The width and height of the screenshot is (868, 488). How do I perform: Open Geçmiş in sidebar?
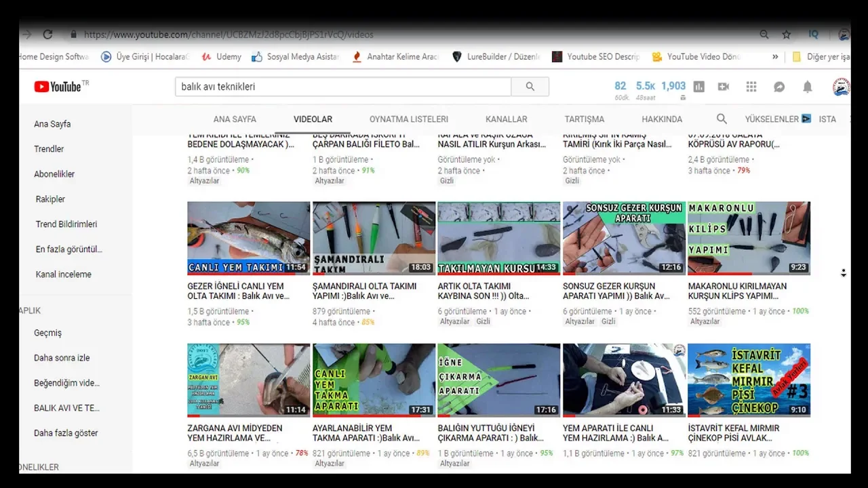pos(47,333)
